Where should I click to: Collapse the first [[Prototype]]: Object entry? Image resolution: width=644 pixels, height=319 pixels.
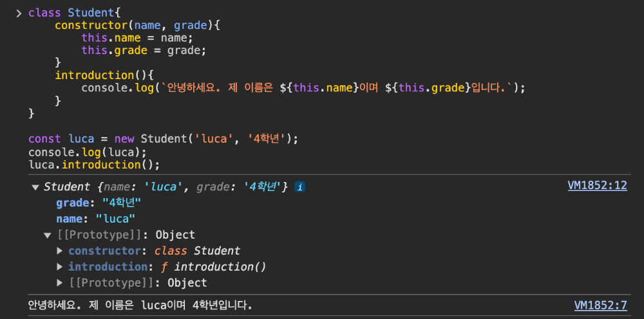click(48, 236)
